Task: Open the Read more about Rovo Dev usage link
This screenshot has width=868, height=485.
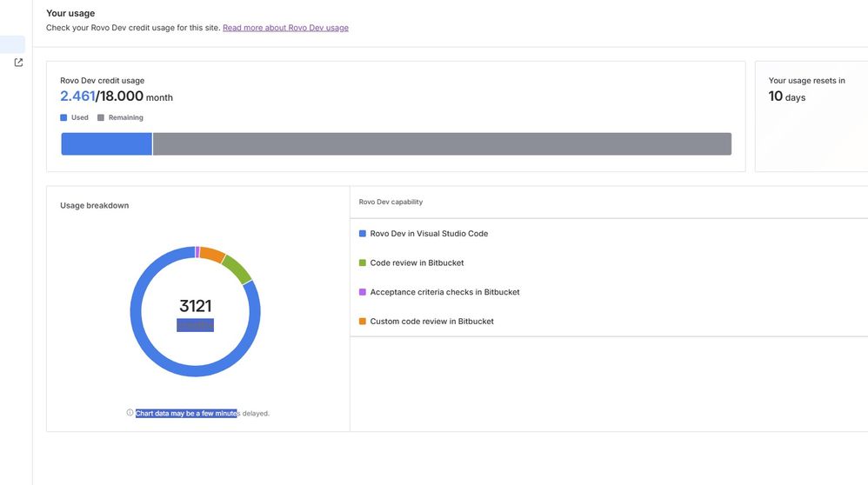Action: tap(285, 28)
